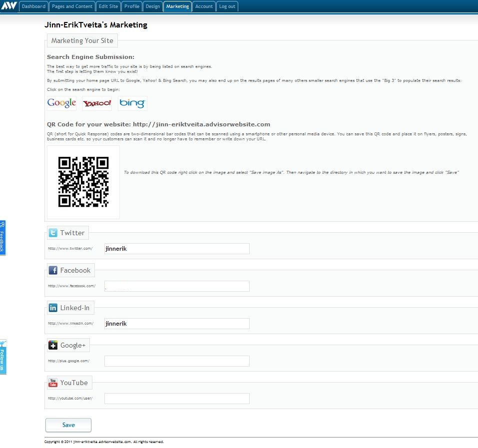This screenshot has width=478, height=448.
Task: Click the Twitter bird icon
Action: coord(53,233)
